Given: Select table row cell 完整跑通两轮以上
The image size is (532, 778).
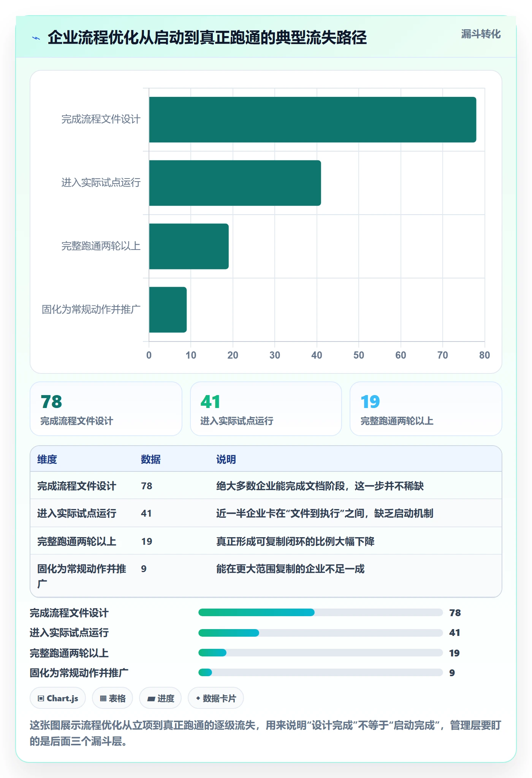Looking at the screenshot, I should [76, 541].
